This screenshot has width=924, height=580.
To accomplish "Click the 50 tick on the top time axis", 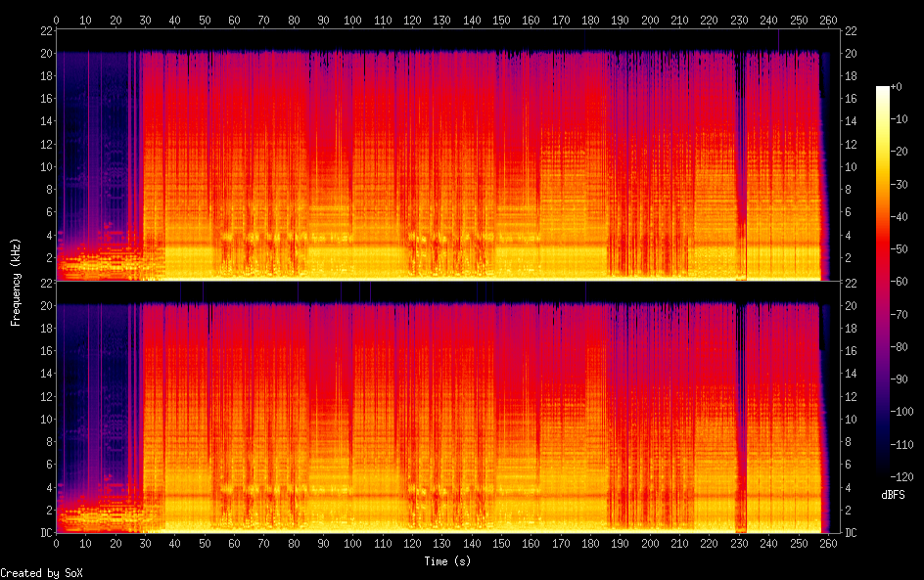I will click(x=205, y=20).
